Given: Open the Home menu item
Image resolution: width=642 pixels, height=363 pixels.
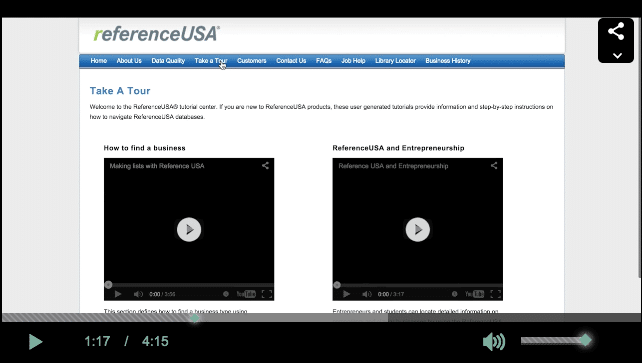Looking at the screenshot, I should click(x=99, y=61).
